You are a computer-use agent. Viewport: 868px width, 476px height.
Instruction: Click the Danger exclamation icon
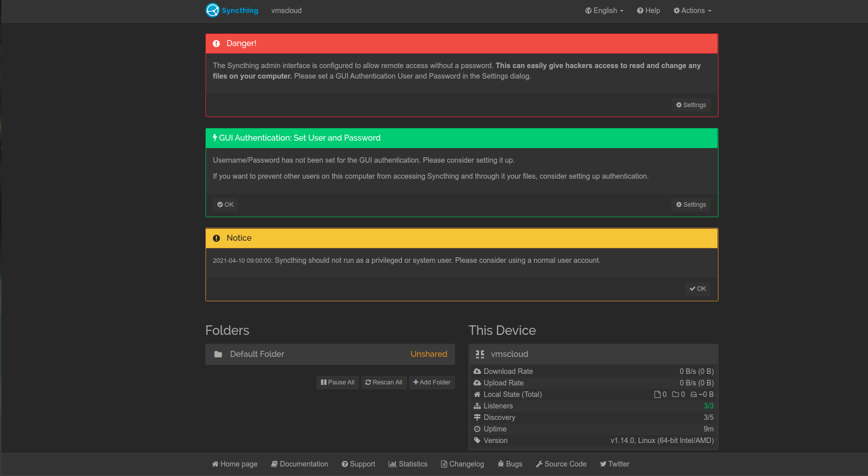(216, 44)
